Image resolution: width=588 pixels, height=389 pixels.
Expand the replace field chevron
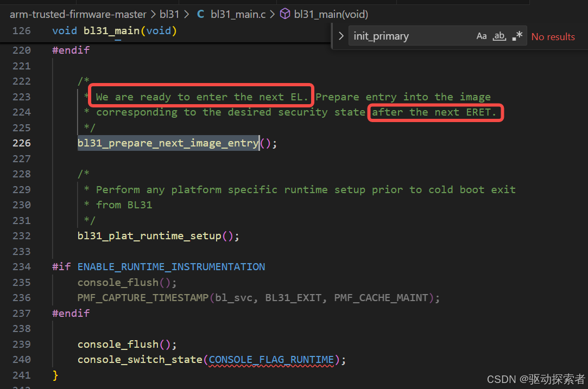(341, 36)
